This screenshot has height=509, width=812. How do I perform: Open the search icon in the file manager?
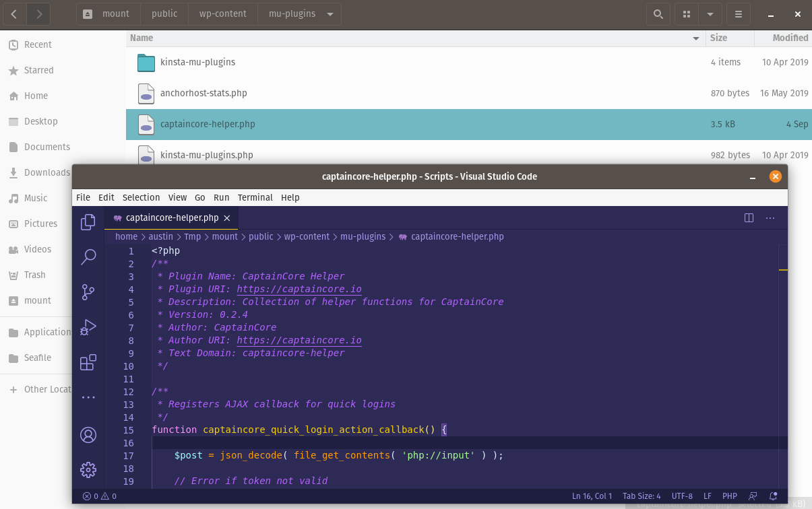click(x=658, y=13)
